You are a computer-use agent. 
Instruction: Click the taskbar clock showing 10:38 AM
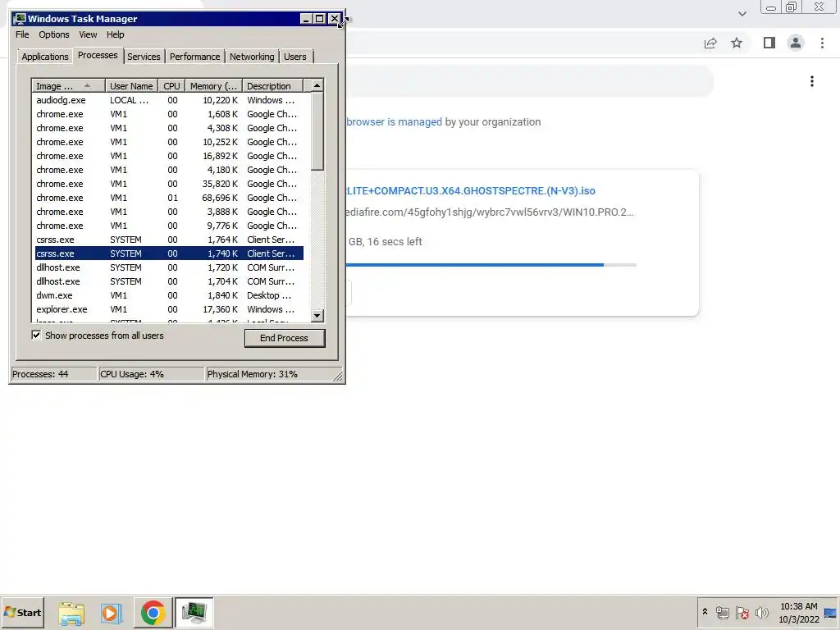(x=799, y=613)
